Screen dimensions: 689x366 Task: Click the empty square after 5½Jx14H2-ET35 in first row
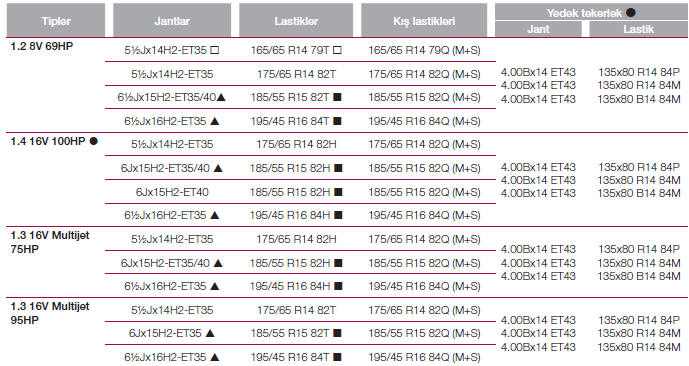(214, 50)
